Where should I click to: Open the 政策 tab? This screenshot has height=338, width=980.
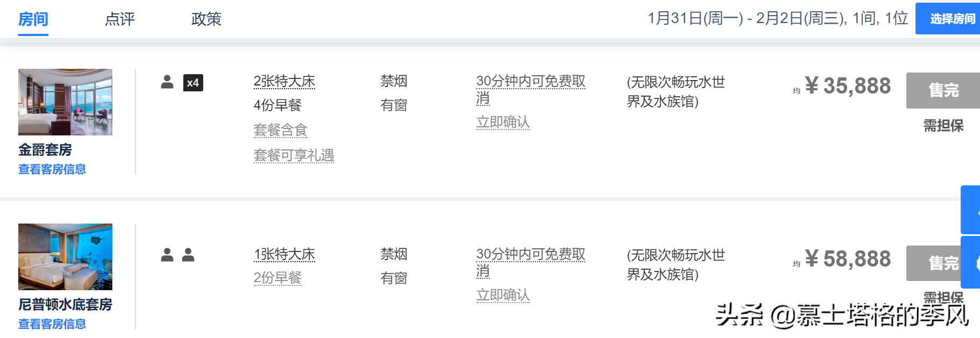pyautogui.click(x=206, y=19)
